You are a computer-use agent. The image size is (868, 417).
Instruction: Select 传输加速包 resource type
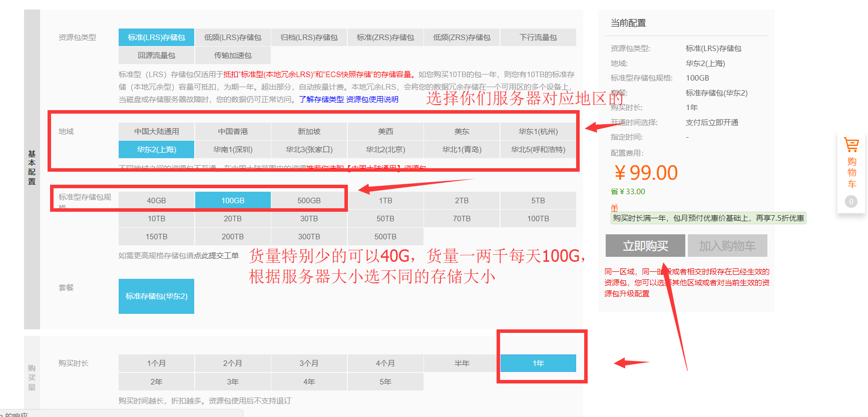point(233,56)
